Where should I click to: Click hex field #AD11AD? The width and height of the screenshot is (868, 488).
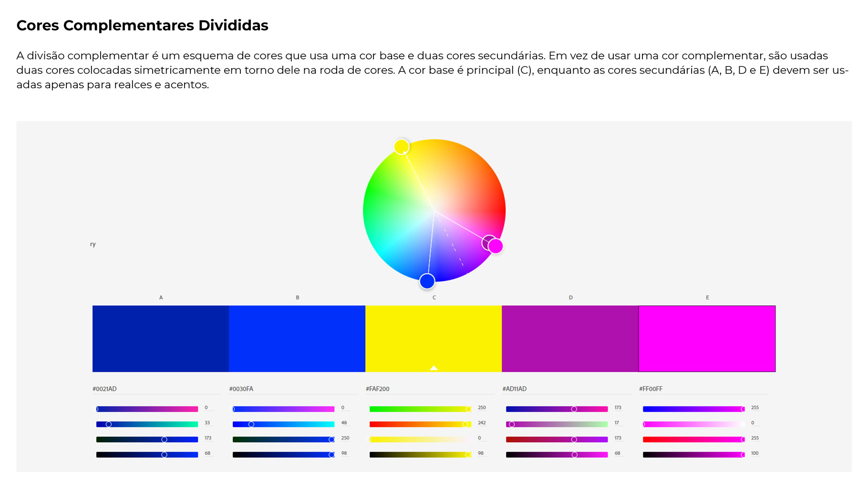[x=566, y=389]
